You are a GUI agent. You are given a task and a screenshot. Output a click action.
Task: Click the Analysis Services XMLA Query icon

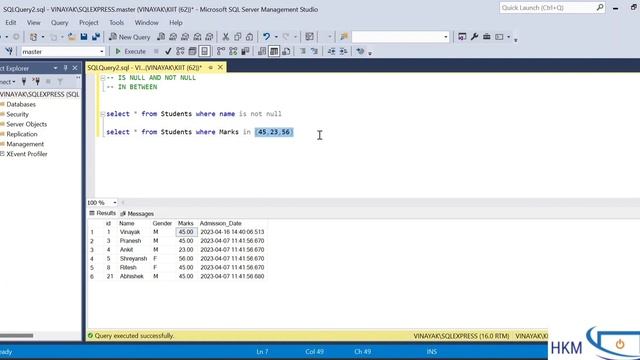point(197,37)
